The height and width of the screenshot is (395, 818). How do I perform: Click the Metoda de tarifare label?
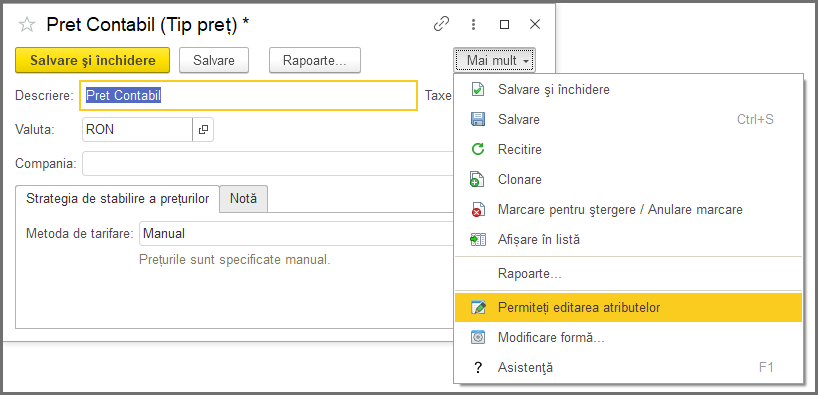80,233
